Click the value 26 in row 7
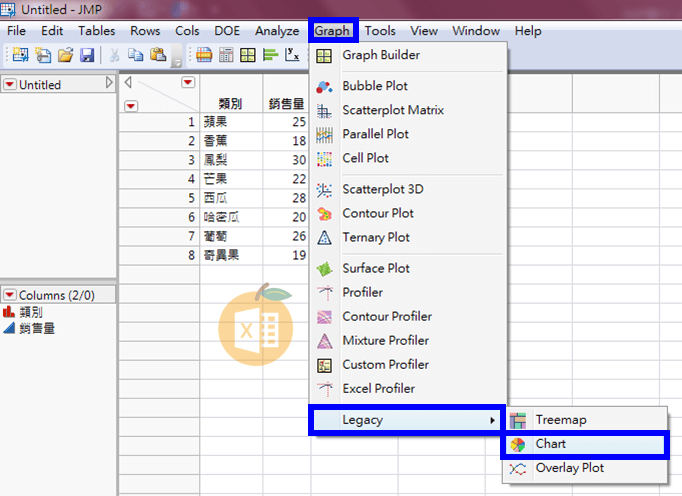 click(x=299, y=236)
